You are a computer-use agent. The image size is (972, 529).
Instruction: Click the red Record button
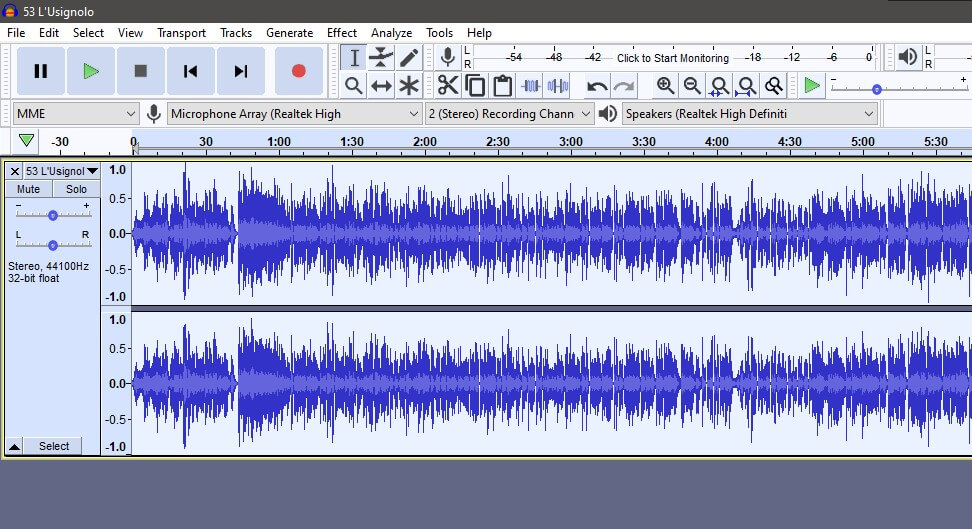click(x=298, y=71)
